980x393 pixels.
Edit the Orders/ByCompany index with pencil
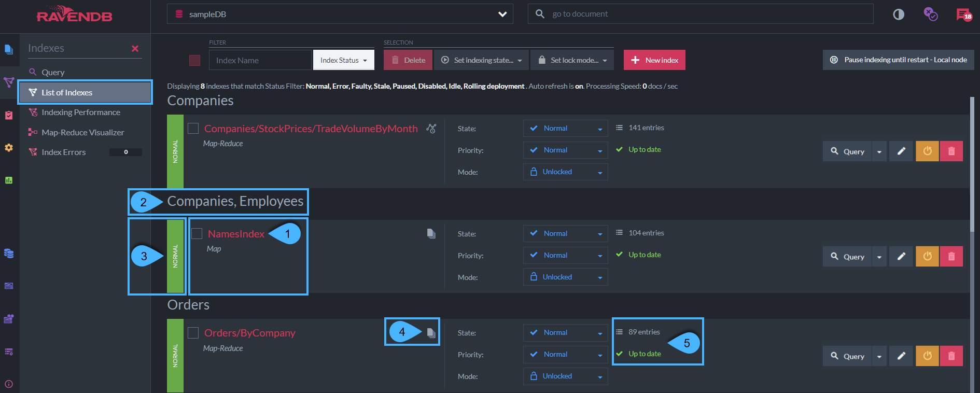[901, 356]
